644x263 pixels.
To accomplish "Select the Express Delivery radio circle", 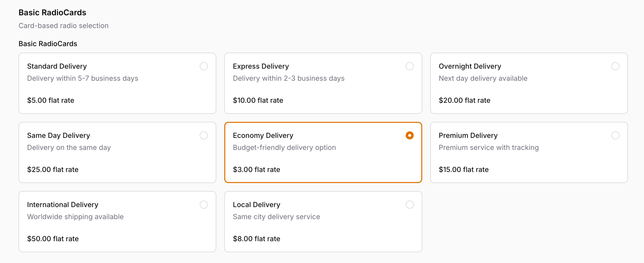I will pos(409,66).
